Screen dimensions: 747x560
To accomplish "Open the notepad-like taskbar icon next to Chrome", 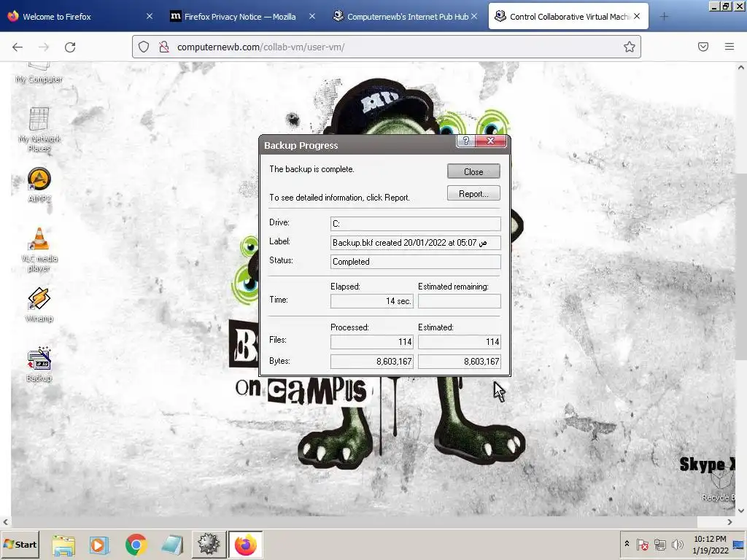I will (172, 545).
